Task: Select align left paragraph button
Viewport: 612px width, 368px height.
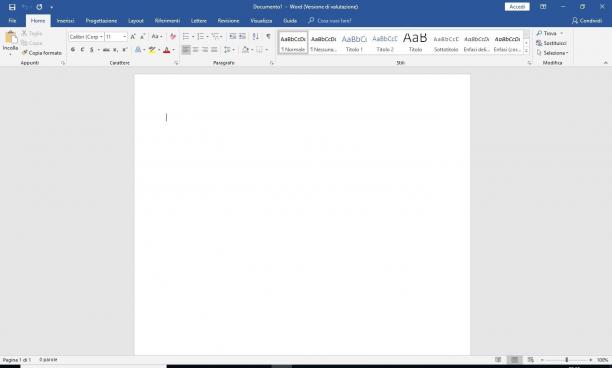Action: pos(186,50)
